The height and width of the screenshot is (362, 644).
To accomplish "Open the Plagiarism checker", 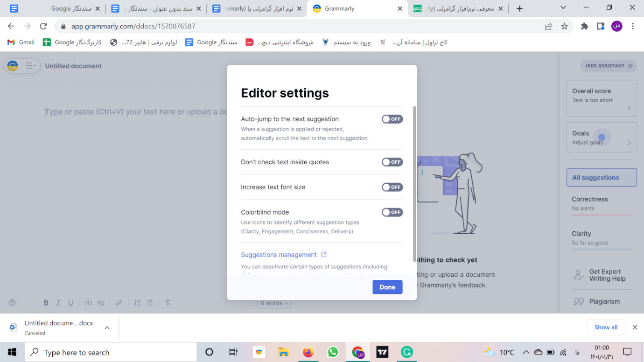I will coord(597,301).
